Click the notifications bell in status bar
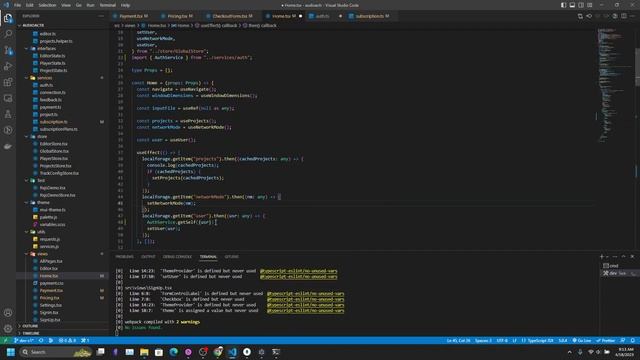The image size is (640, 360). (x=633, y=340)
